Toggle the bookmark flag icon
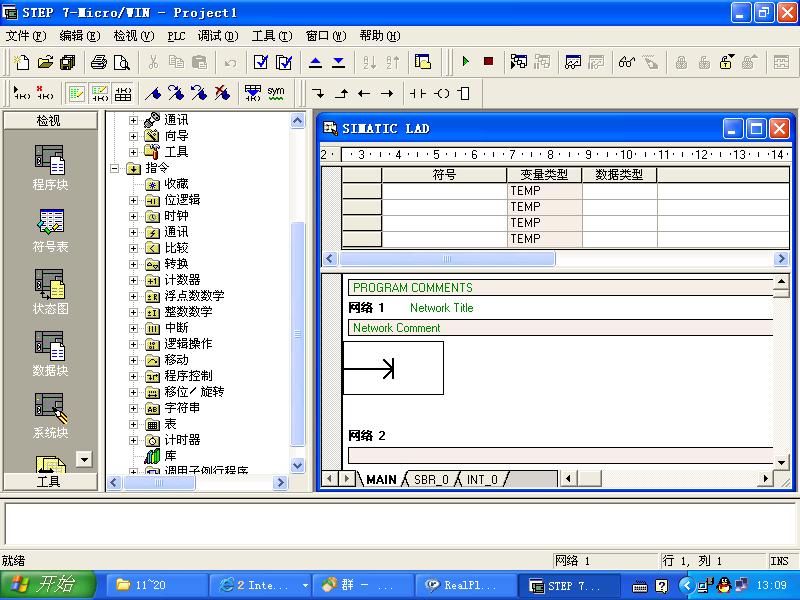 coord(153,93)
